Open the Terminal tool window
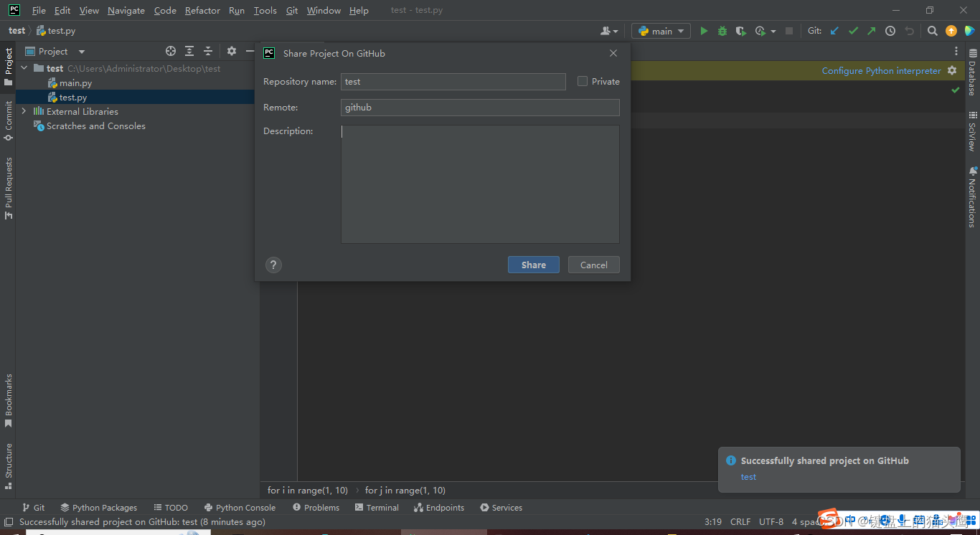The image size is (980, 535). tap(377, 507)
